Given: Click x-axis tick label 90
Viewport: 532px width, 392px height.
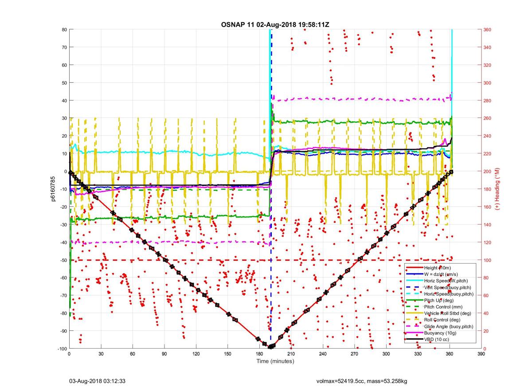Looking at the screenshot, I should click(164, 354).
